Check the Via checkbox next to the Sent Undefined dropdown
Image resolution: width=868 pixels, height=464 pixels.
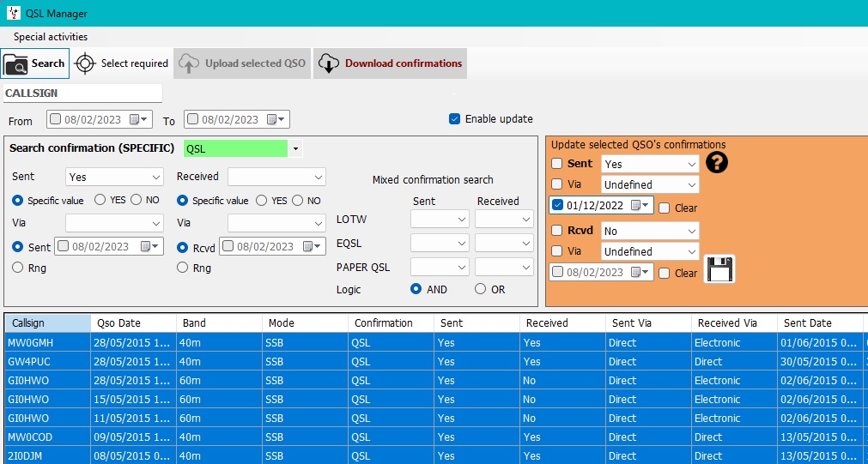(557, 184)
